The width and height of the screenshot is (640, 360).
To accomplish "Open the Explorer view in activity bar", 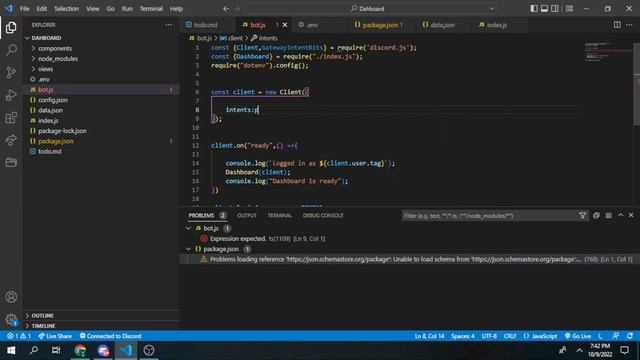I will tap(11, 28).
